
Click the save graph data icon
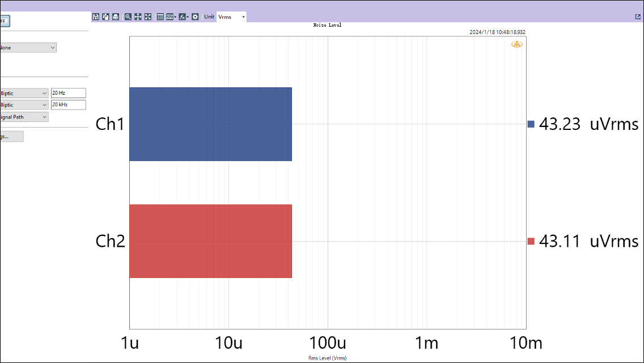(x=96, y=17)
